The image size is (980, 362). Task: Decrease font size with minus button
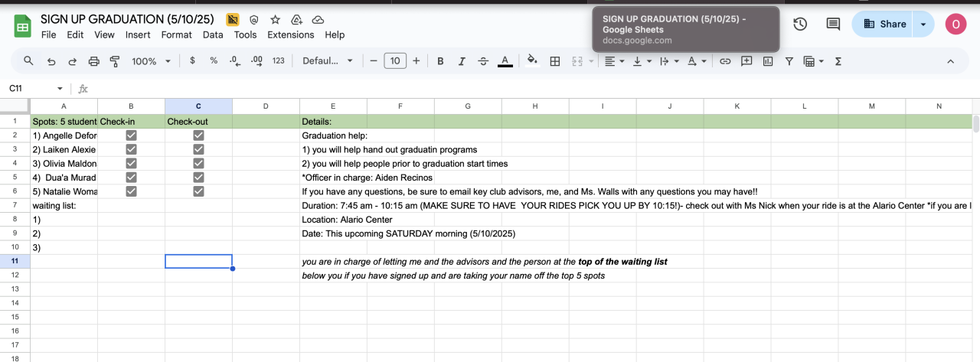pyautogui.click(x=374, y=61)
